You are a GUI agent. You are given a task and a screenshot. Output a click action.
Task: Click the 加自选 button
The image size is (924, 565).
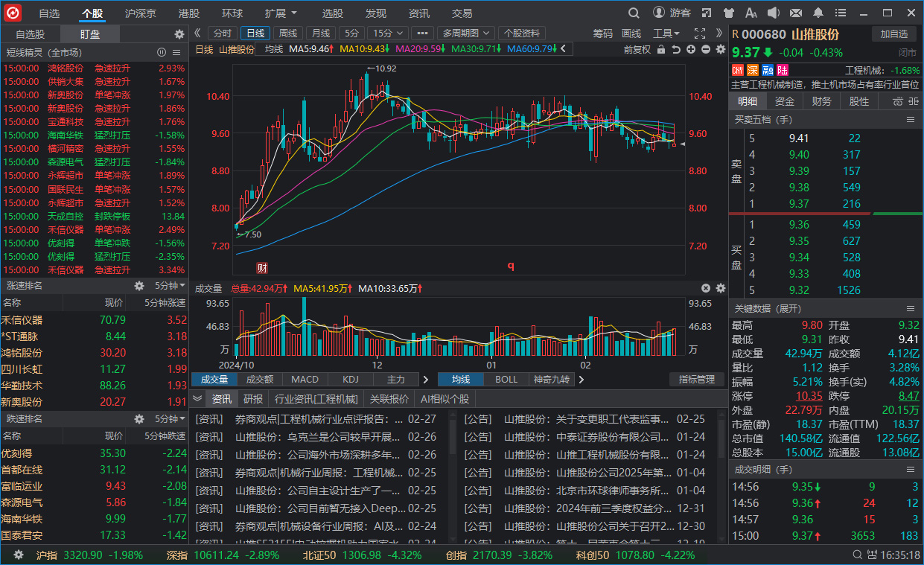tap(893, 34)
